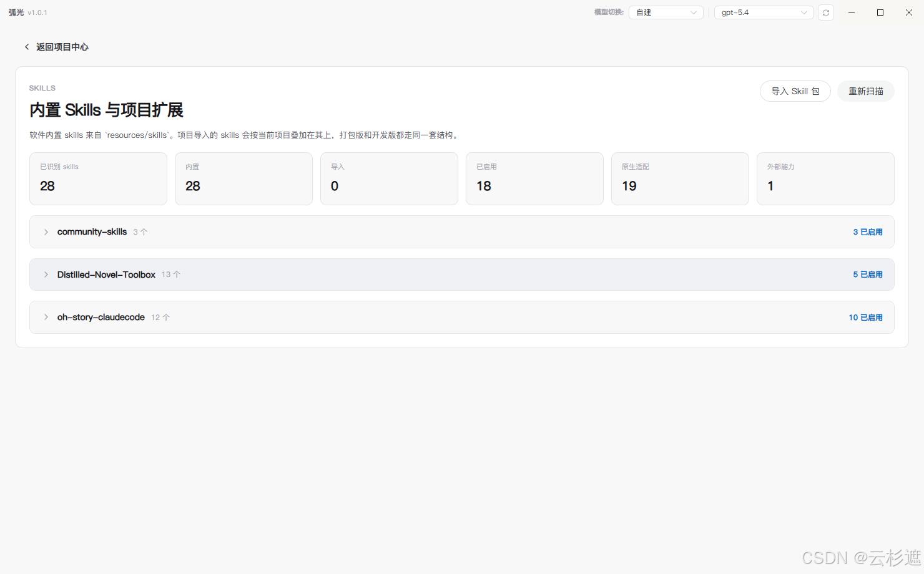Click the 12 个 count beside oh-story-claudecode
Screen dimensions: 924x574
tap(160, 318)
